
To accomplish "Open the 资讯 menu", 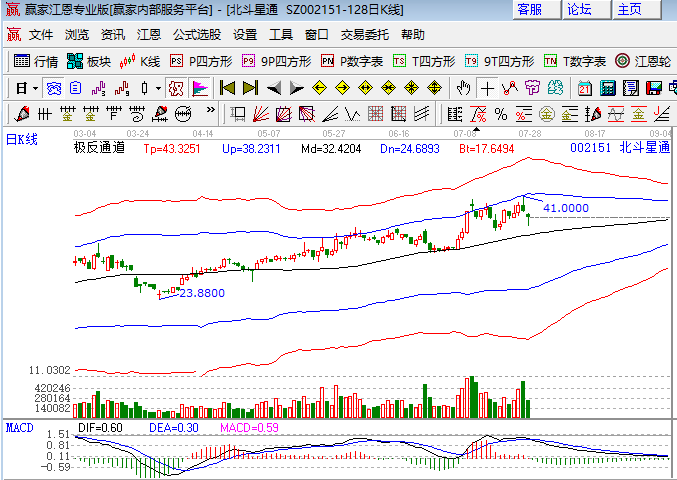I will 113,35.
